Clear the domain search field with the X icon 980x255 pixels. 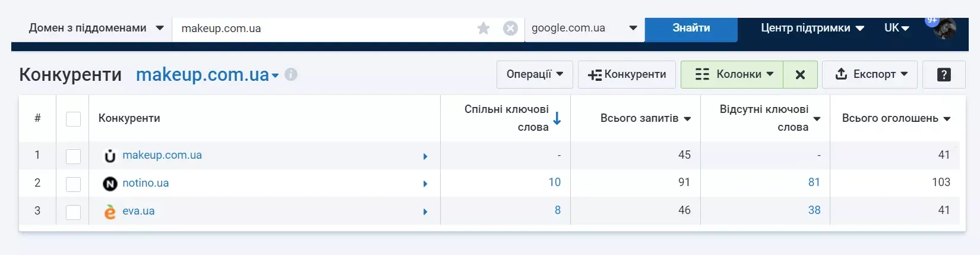(x=510, y=29)
